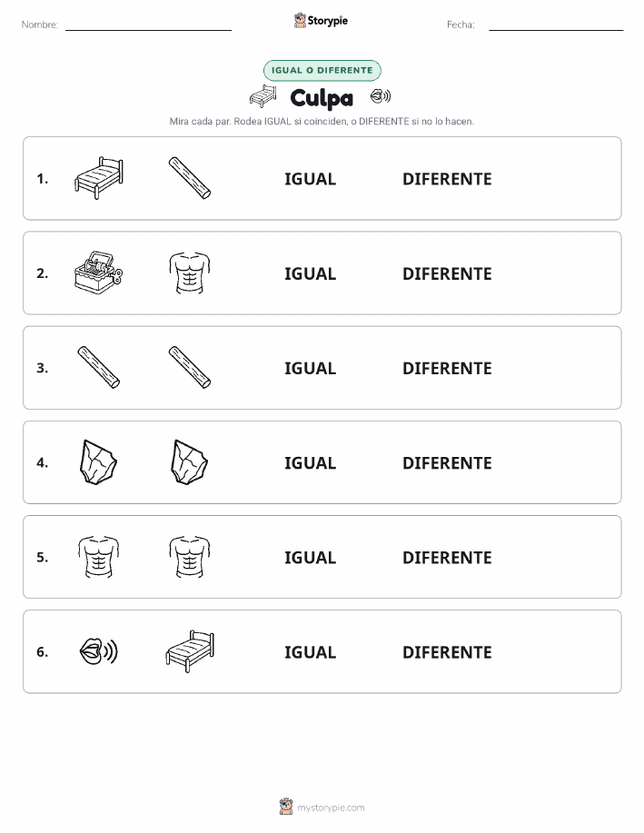Viewport: 644px width, 833px height.
Task: Click the left torso icon in row 5
Action: [x=99, y=557]
